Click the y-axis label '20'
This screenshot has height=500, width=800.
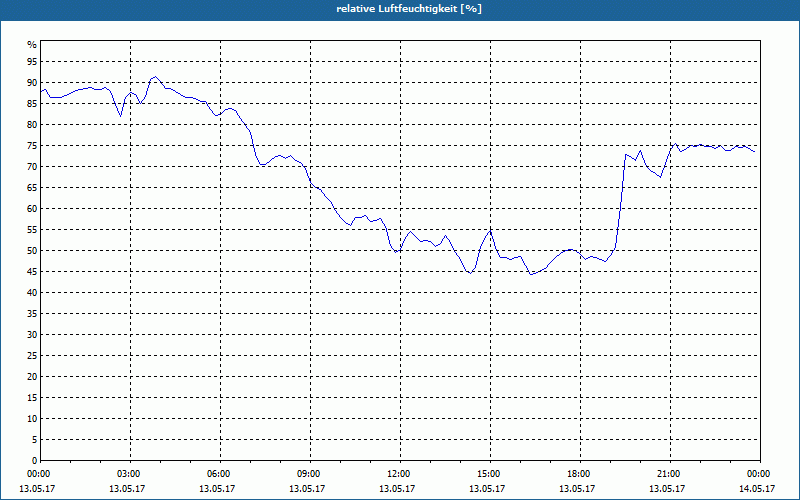coord(32,377)
